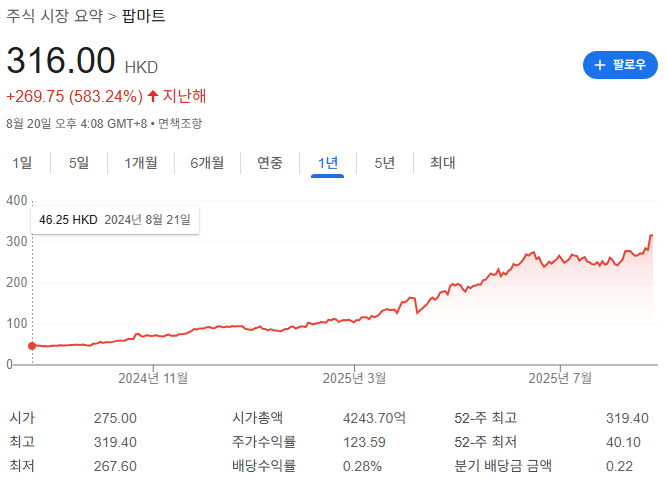This screenshot has height=485, width=667.
Task: Click the 팔로우 follow button
Action: pyautogui.click(x=620, y=65)
